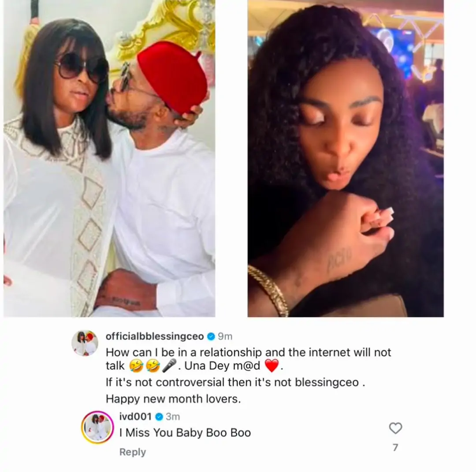The height and width of the screenshot is (472, 476).
Task: Select the 'Happy new month lovers' text
Action: pyautogui.click(x=173, y=399)
